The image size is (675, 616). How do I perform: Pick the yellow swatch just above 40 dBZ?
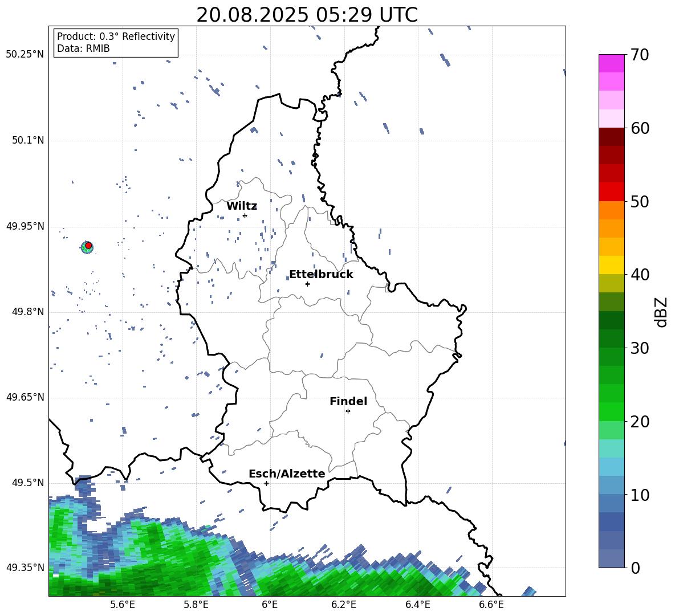point(612,265)
